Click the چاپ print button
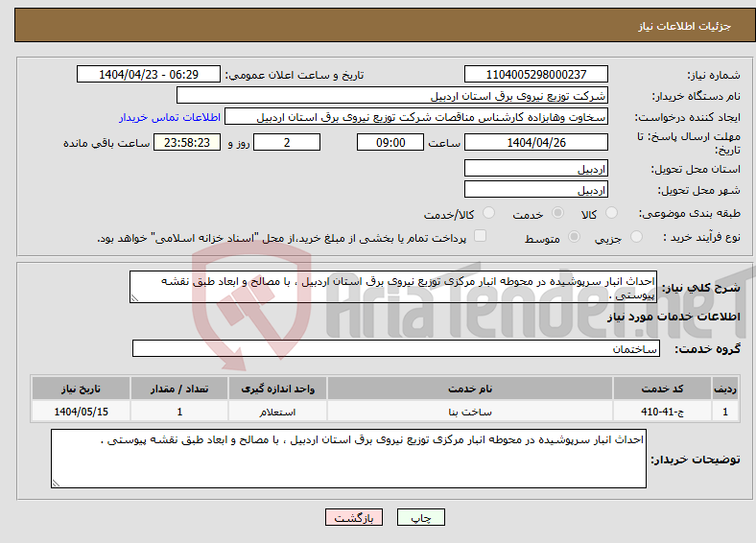Screen dimensions: 756x543 tap(421, 517)
